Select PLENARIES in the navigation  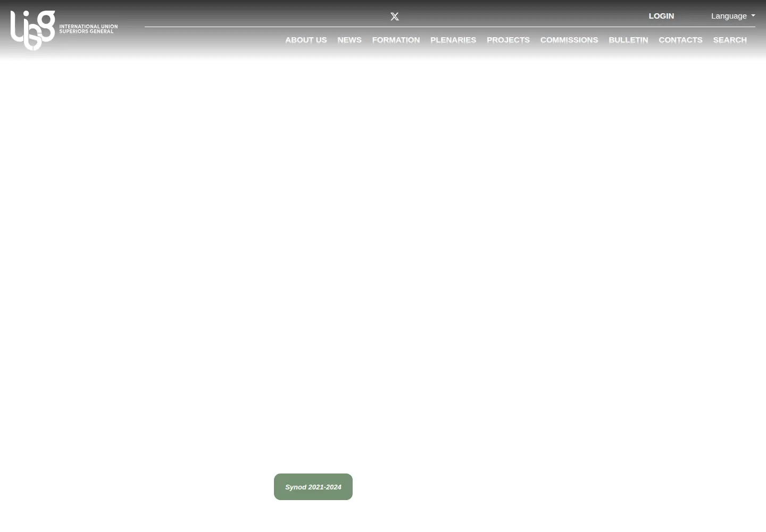click(453, 40)
